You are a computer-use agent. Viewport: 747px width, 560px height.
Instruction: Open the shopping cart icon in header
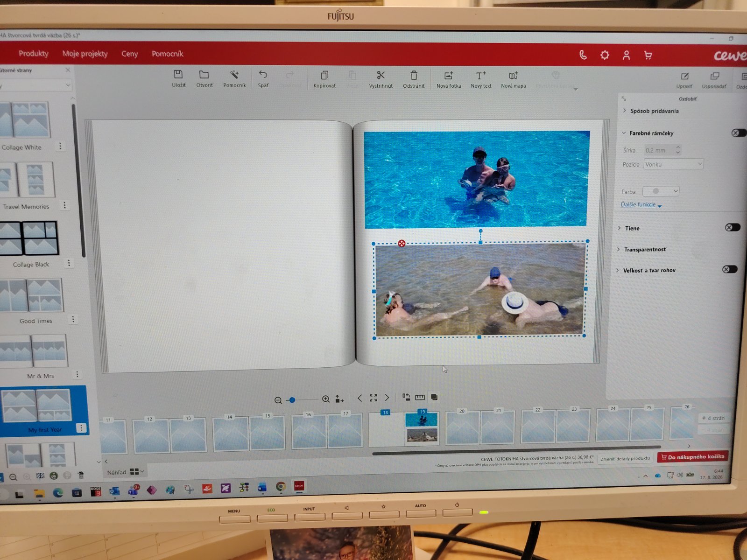[648, 55]
